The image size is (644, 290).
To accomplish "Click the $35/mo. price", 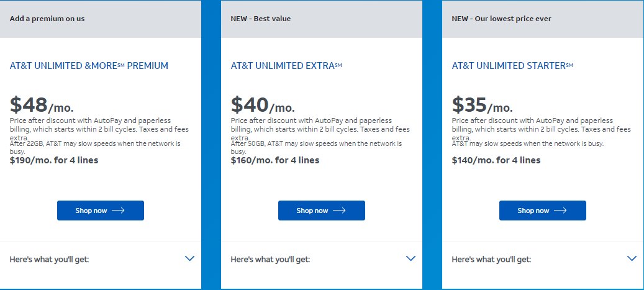I will pyautogui.click(x=482, y=105).
